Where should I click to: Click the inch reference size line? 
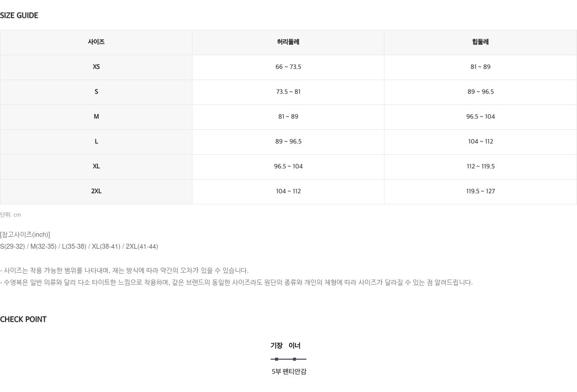coord(79,247)
